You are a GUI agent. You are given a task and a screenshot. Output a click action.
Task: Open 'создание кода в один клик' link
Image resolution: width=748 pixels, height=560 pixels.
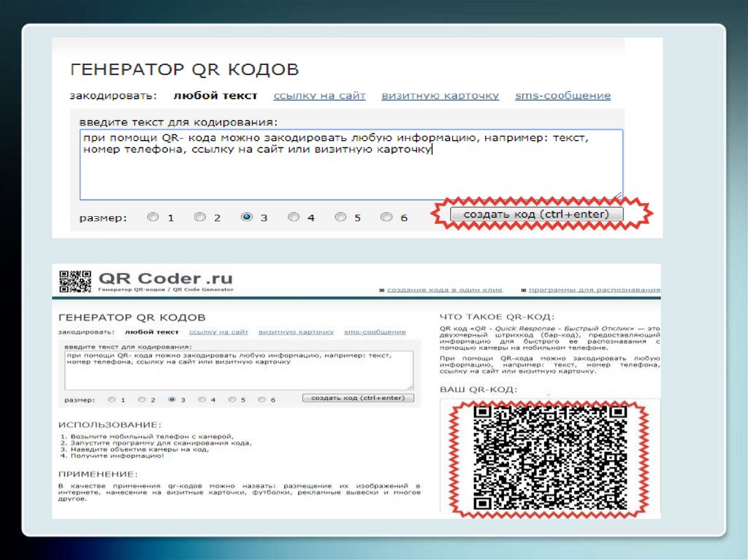pyautogui.click(x=445, y=290)
